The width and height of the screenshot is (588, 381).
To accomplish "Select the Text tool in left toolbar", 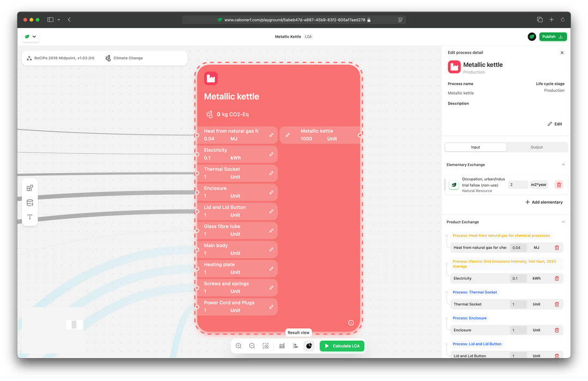I will coord(30,217).
